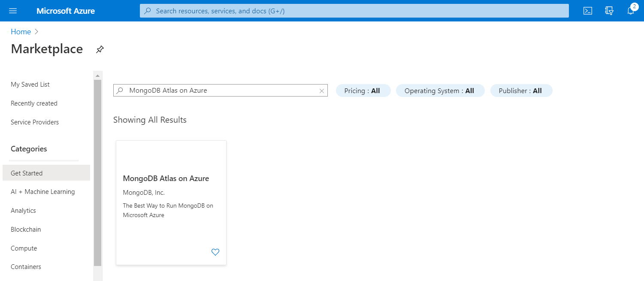Click the Categories heading
The image size is (644, 281).
(29, 149)
